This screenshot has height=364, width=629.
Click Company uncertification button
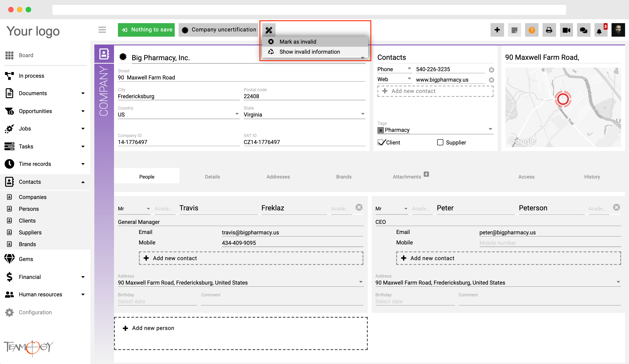click(x=219, y=30)
